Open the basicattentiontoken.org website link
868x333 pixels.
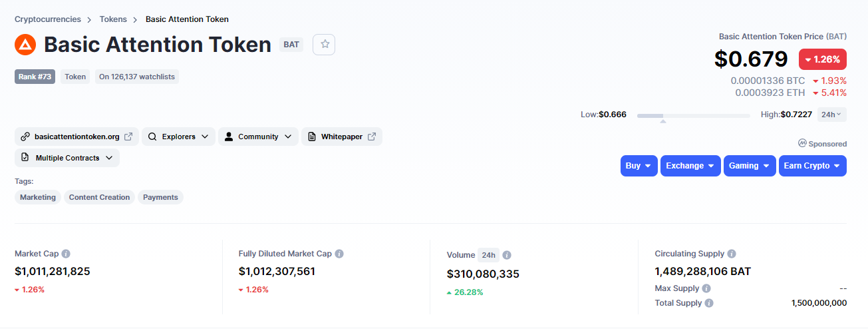(x=76, y=137)
